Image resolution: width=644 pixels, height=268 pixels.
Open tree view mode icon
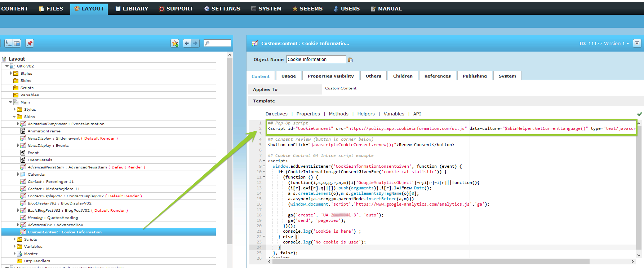point(9,43)
